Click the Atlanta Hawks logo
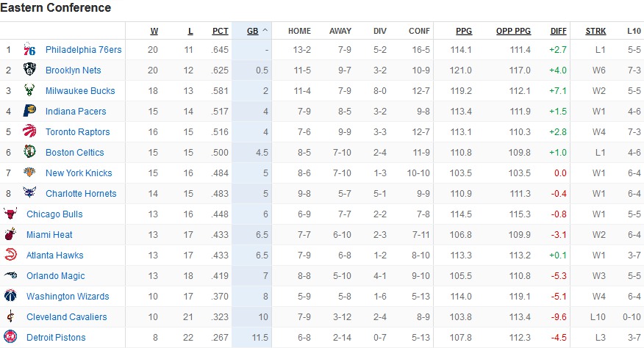644x348 pixels. point(10,255)
